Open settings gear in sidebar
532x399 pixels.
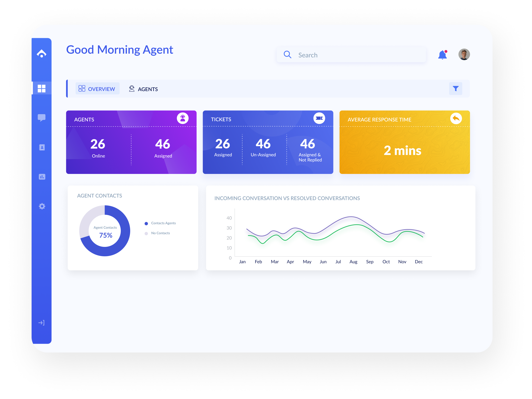(x=42, y=206)
